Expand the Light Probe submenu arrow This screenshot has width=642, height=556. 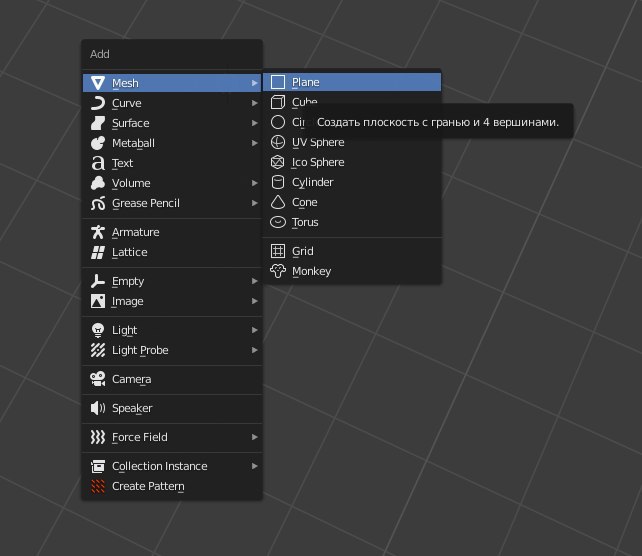click(x=255, y=350)
